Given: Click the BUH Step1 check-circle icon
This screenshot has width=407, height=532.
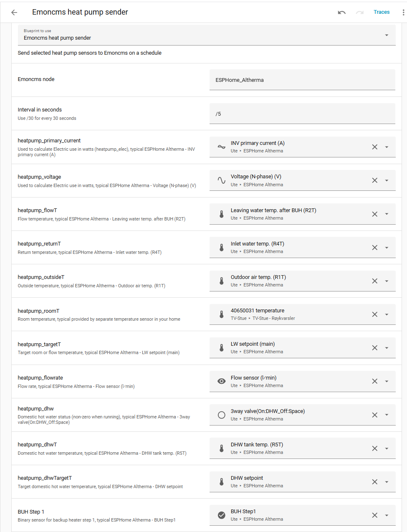Looking at the screenshot, I should click(222, 515).
